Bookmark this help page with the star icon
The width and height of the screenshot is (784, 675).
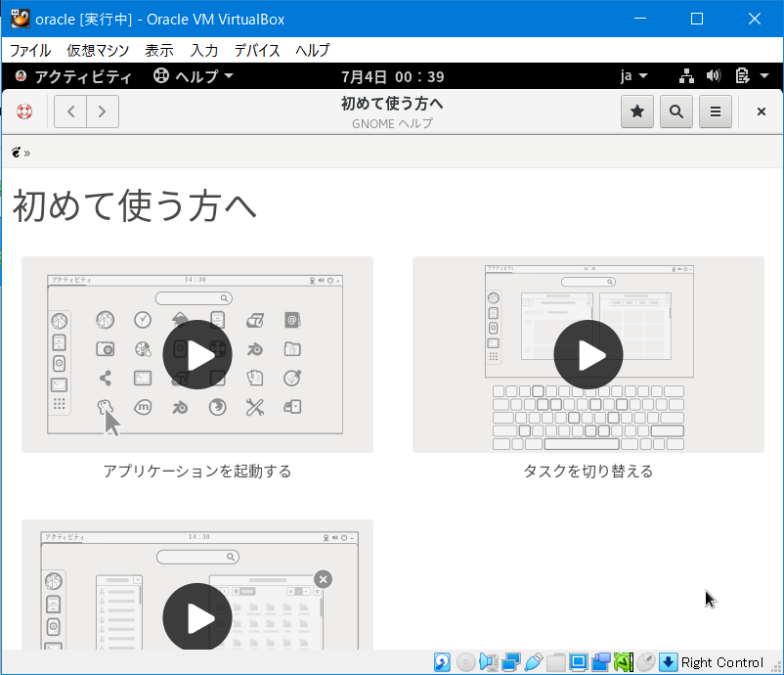tap(636, 112)
